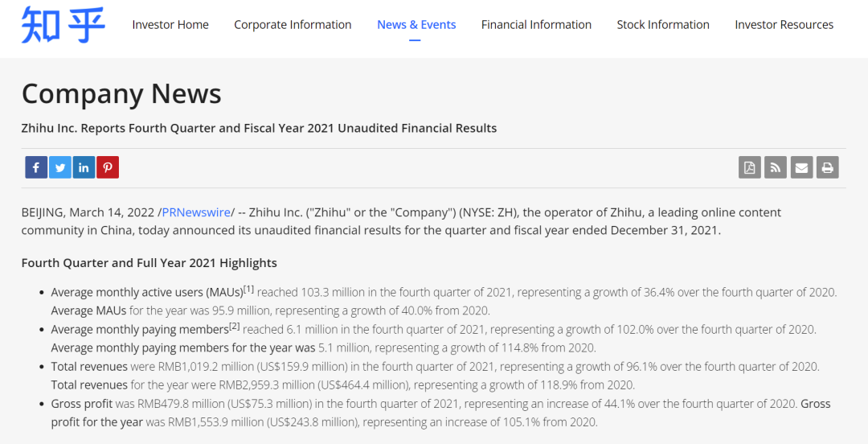868x444 pixels.
Task: Share article on LinkedIn
Action: coord(84,167)
